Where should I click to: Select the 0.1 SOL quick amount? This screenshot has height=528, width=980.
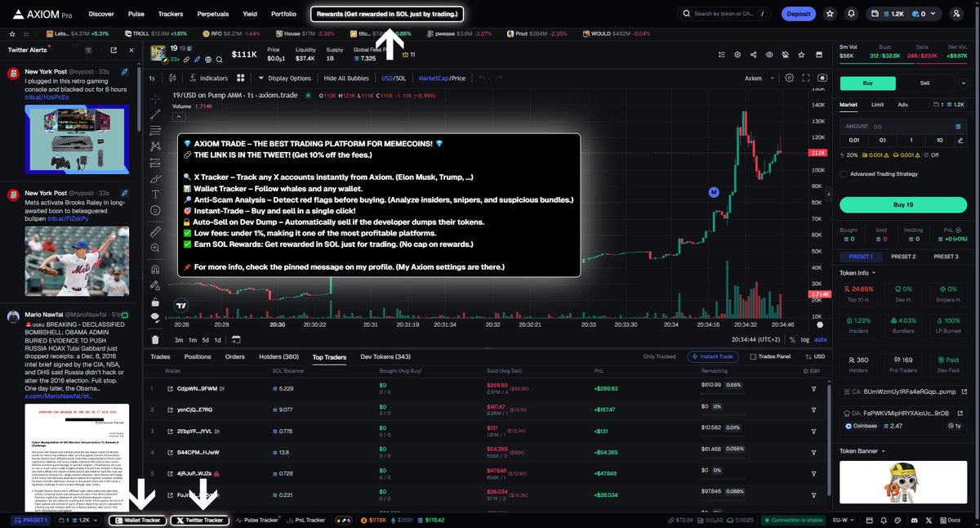(x=883, y=140)
